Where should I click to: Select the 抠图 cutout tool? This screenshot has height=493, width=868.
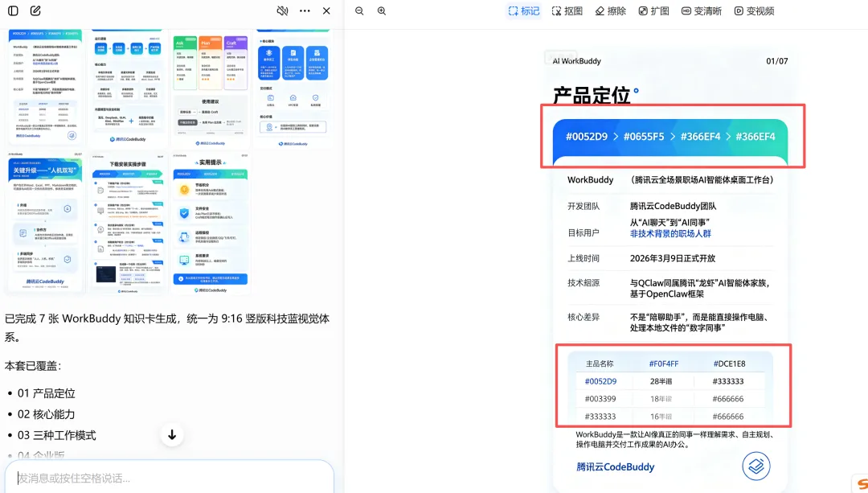[x=567, y=11]
